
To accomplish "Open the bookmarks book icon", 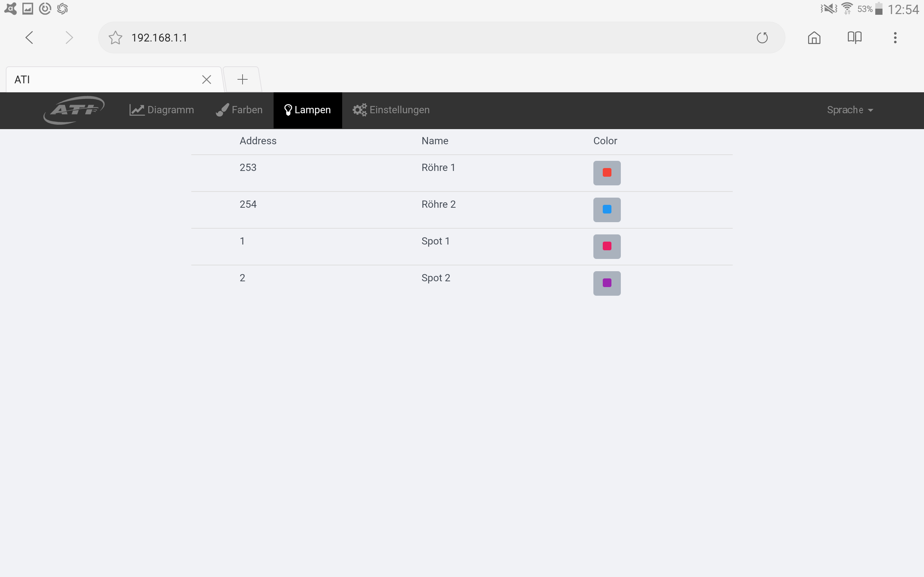I will (854, 38).
